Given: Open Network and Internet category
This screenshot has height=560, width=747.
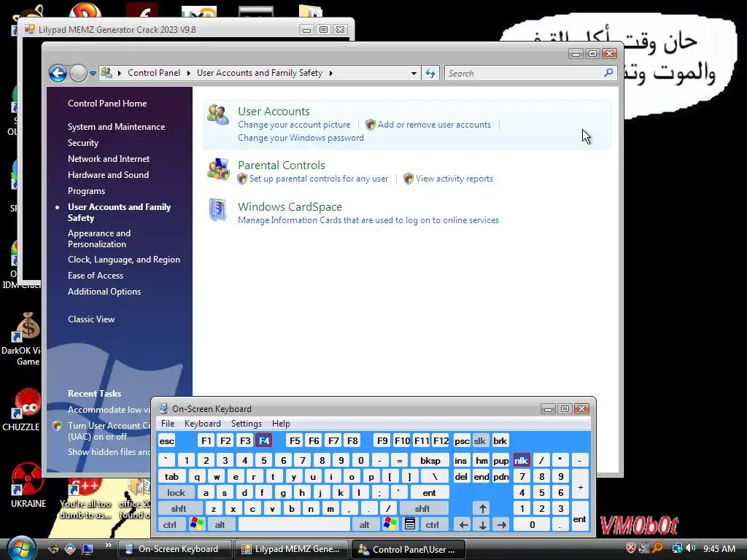Looking at the screenshot, I should [x=109, y=158].
